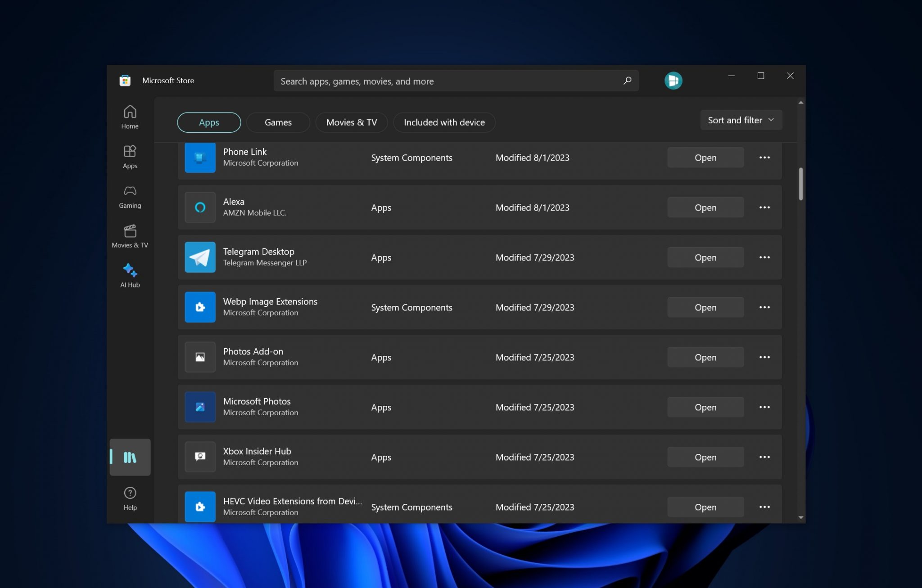Select the Included with device tab
The height and width of the screenshot is (588, 922).
pos(444,122)
